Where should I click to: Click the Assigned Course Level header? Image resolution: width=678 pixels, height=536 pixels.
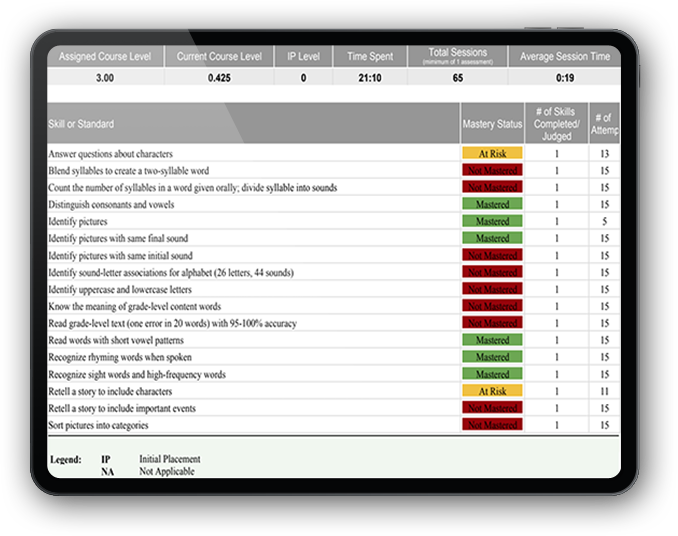[x=105, y=57]
